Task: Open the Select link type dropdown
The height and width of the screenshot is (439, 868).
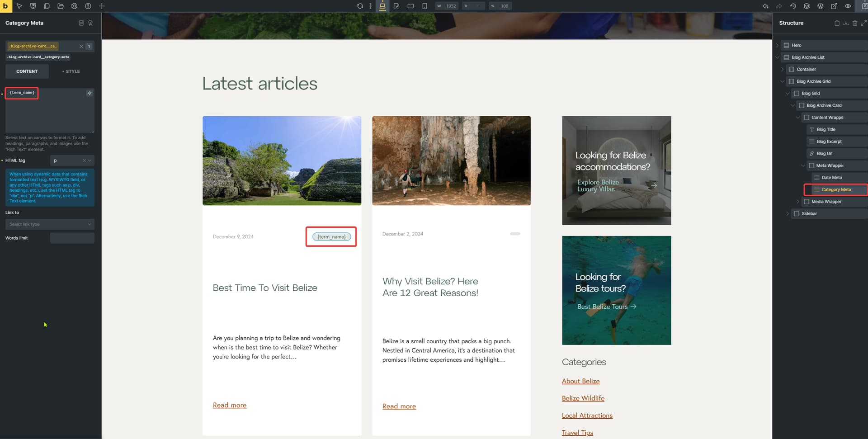Action: [x=50, y=224]
